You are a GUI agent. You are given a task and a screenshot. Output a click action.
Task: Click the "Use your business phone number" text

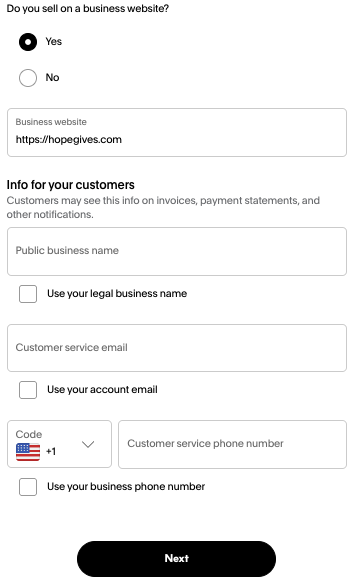[126, 487]
